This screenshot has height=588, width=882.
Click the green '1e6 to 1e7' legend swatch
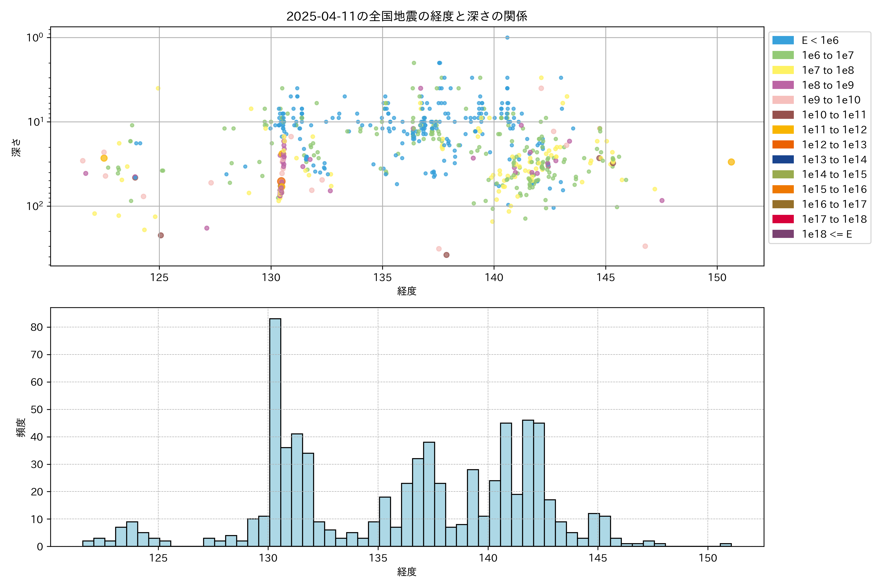[x=783, y=56]
